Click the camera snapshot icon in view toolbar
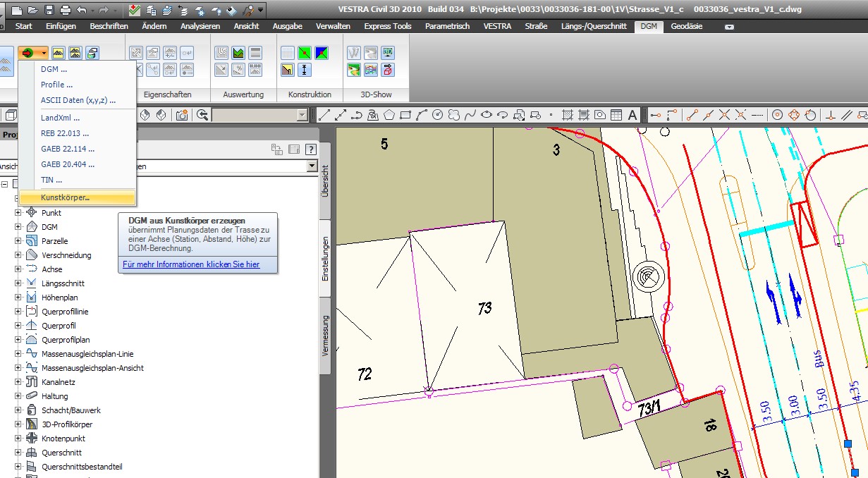 pos(182,115)
